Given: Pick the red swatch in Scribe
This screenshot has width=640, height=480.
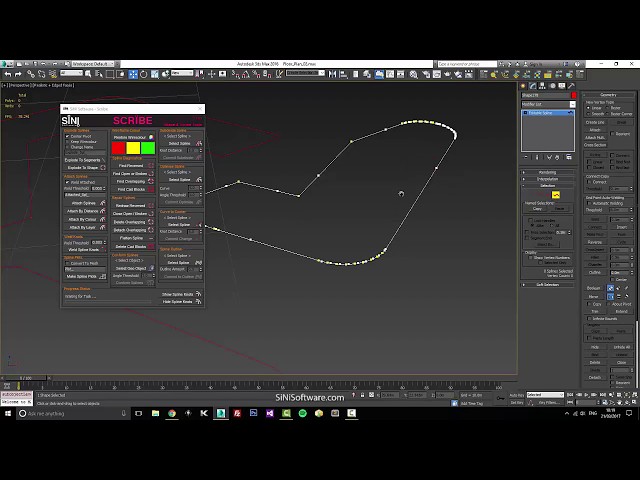Looking at the screenshot, I should (x=118, y=148).
